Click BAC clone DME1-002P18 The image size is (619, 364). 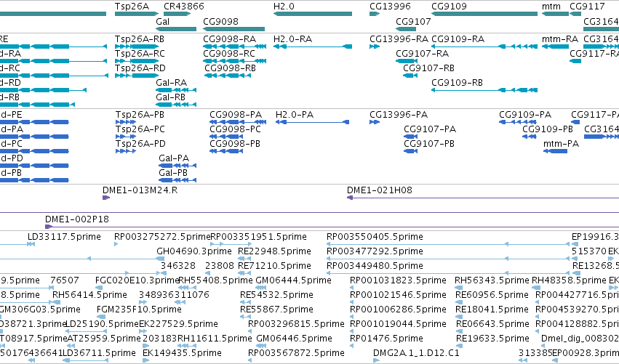click(76, 219)
